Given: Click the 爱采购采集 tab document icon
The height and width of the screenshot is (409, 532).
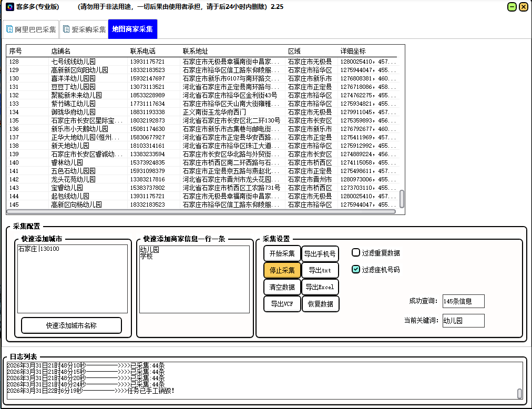Looking at the screenshot, I should [66, 29].
